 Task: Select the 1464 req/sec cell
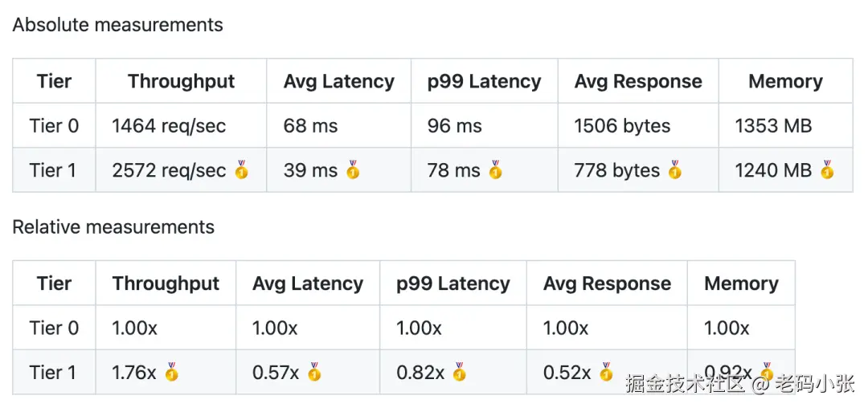[x=169, y=126]
